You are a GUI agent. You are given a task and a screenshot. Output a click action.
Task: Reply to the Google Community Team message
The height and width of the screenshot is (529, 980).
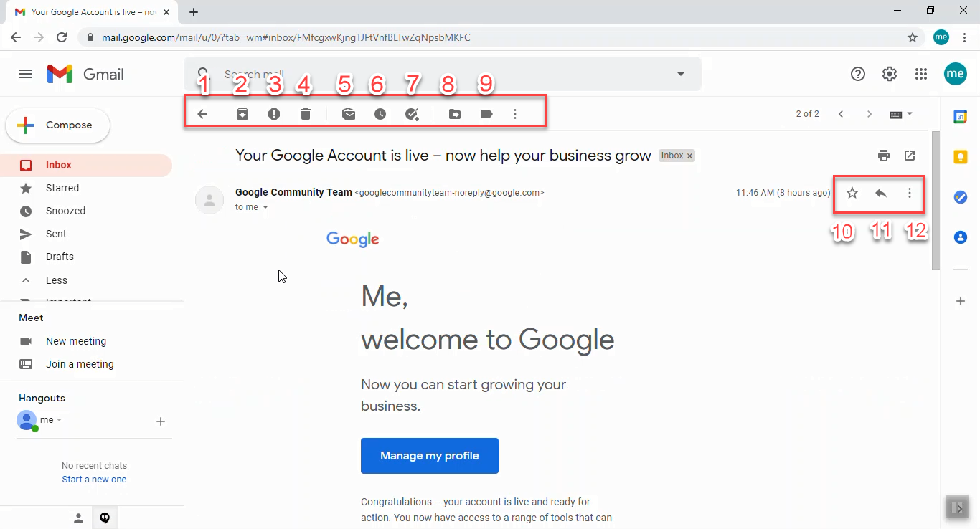[x=881, y=193]
